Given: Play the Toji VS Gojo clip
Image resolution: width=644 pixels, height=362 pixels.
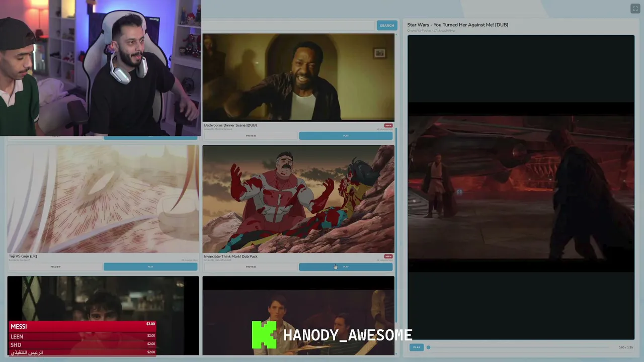Looking at the screenshot, I should coord(150,267).
